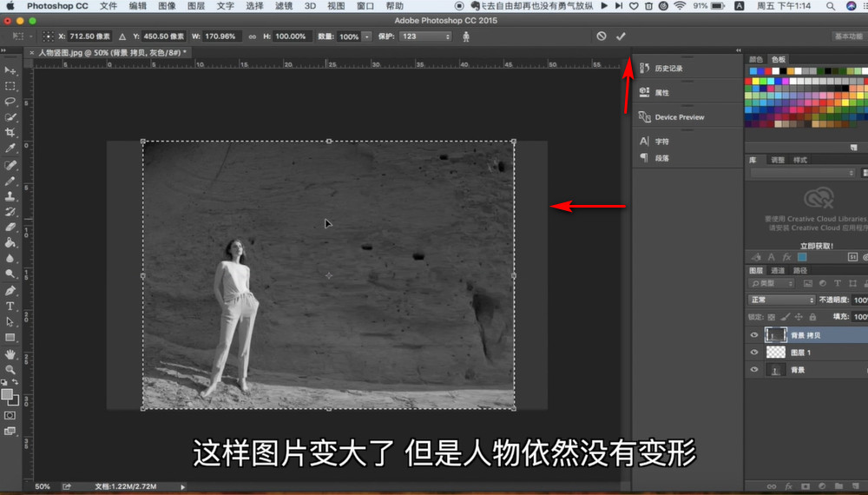The width and height of the screenshot is (868, 495).
Task: Open the 滤镜 menu
Action: [x=284, y=6]
